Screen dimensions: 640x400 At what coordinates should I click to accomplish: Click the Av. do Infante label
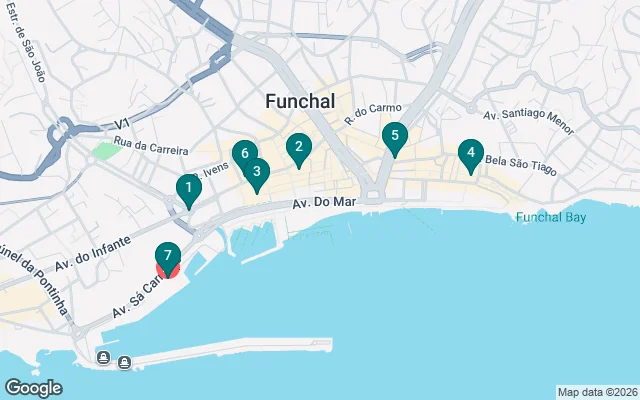tap(93, 253)
